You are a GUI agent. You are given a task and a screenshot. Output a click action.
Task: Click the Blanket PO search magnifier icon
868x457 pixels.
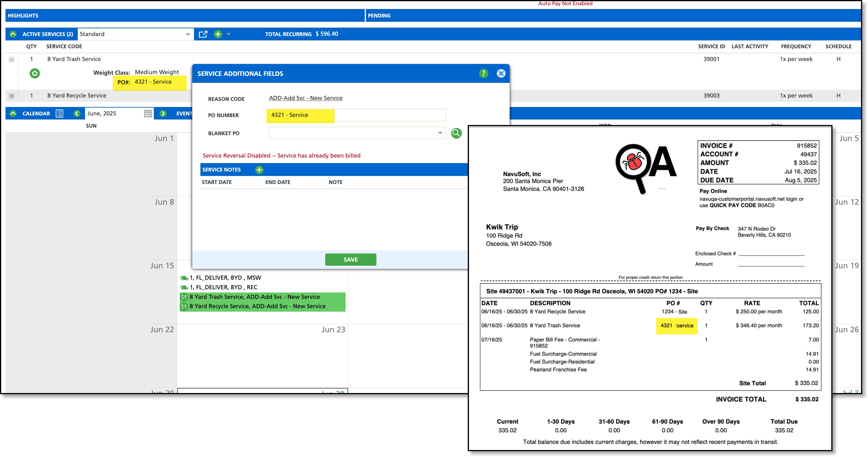point(456,133)
